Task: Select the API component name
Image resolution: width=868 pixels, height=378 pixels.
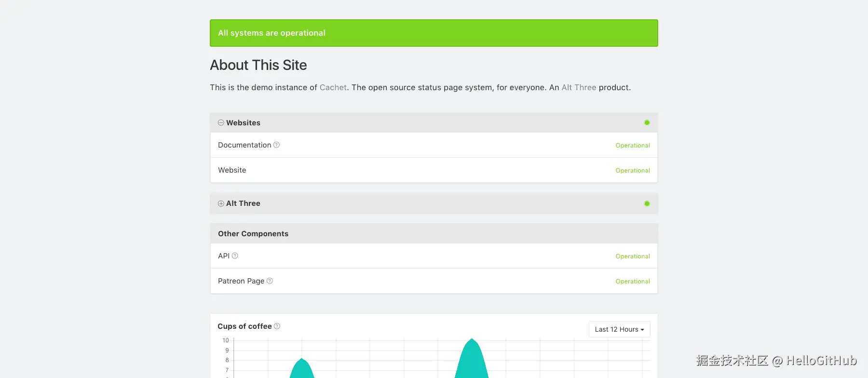Action: [224, 256]
